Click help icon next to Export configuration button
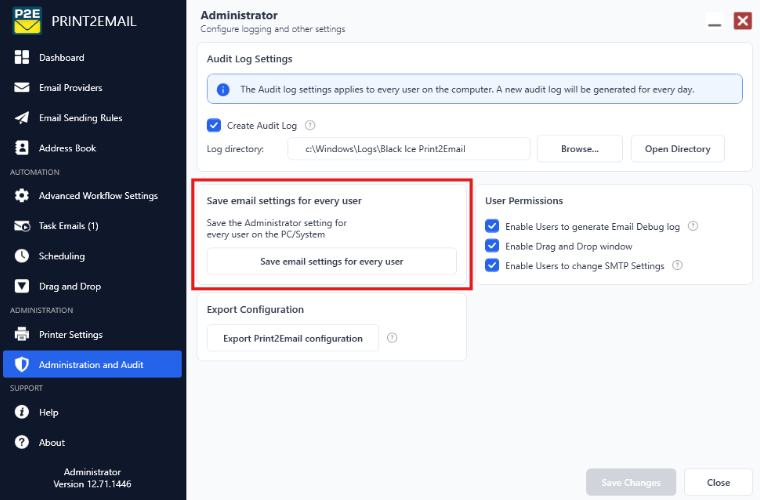 392,338
